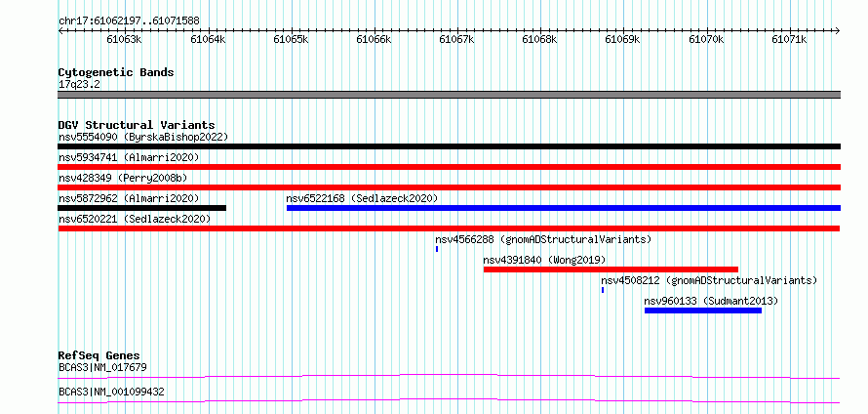Click the chr17:61062197..61071588 coordinates text
Screen dimensions: 868x414
pos(129,21)
